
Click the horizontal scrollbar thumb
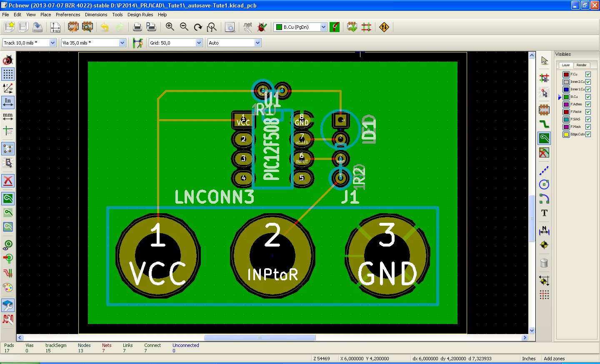[x=260, y=338]
